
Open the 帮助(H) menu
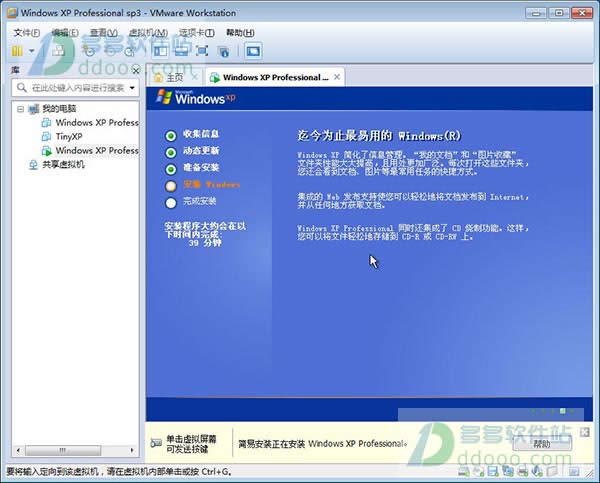pyautogui.click(x=240, y=33)
